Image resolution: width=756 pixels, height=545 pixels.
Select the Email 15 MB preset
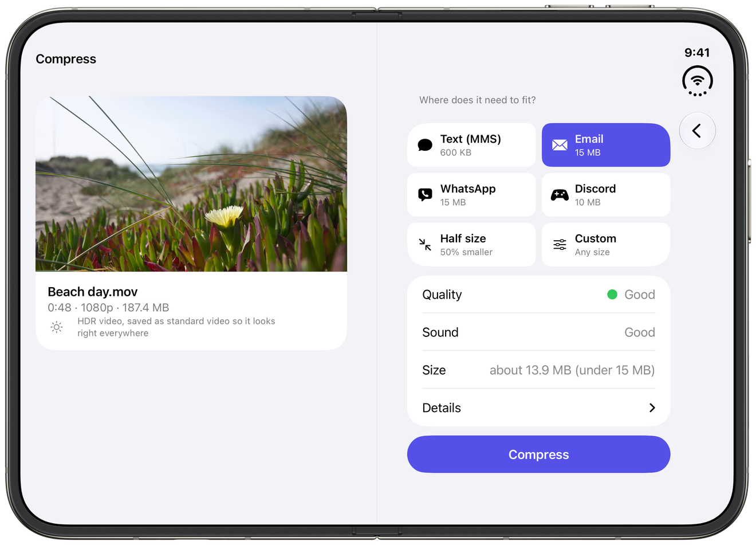coord(606,145)
